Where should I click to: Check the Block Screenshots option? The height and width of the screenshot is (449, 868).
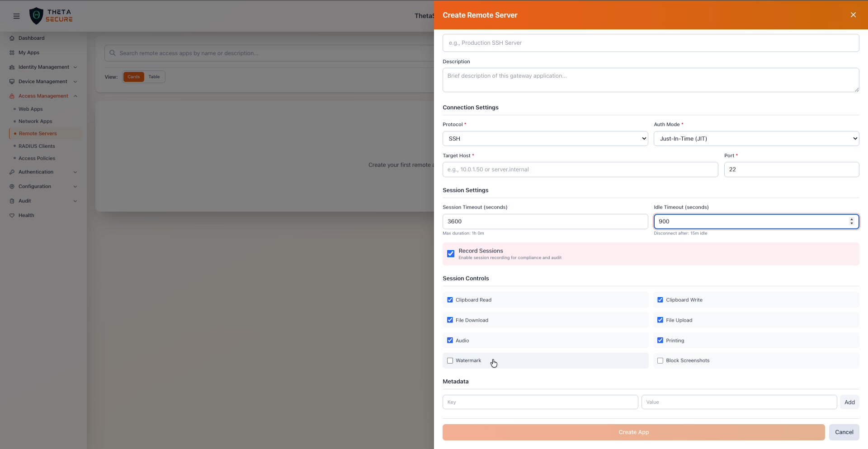pyautogui.click(x=660, y=360)
